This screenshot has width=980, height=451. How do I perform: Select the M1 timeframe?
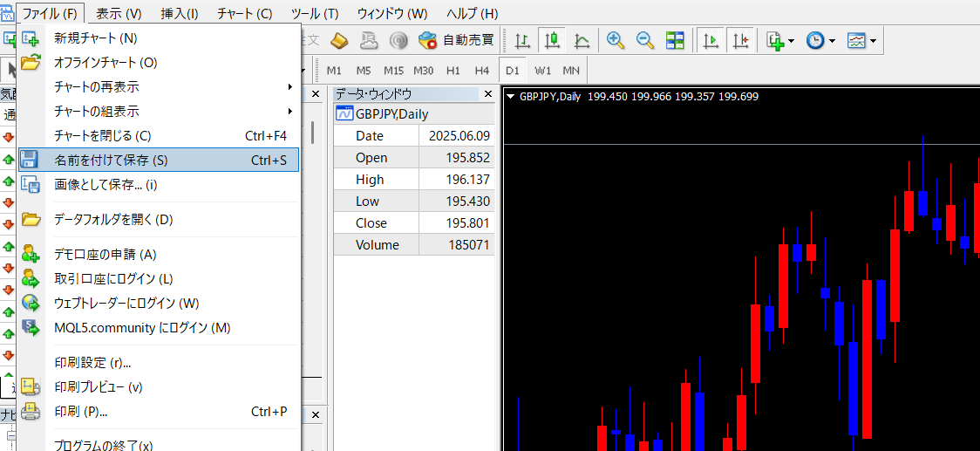click(335, 71)
